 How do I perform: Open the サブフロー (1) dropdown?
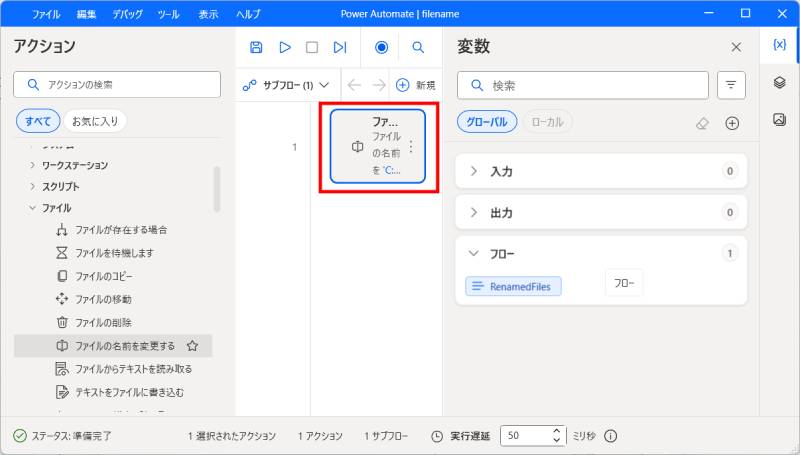point(286,85)
